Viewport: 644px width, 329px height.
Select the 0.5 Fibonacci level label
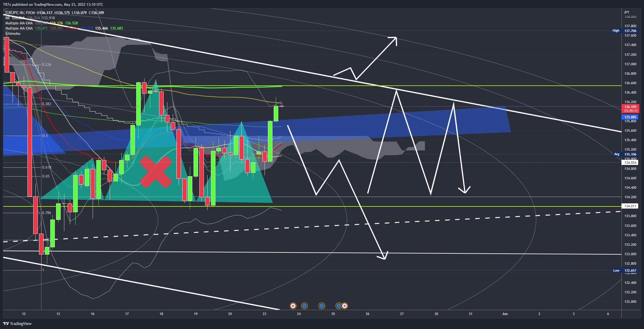point(45,136)
